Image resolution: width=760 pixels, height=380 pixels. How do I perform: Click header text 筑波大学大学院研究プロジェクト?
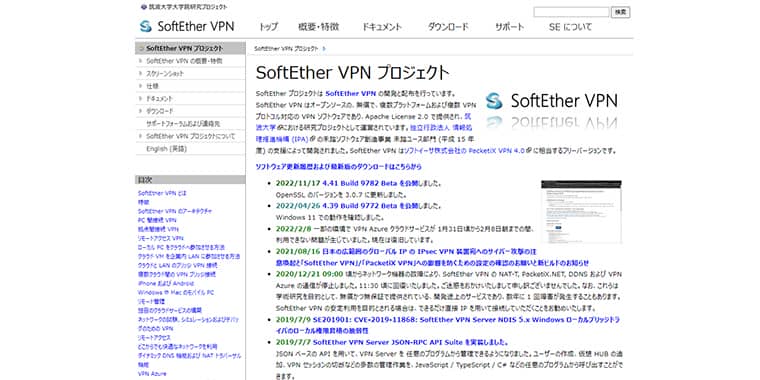[188, 7]
